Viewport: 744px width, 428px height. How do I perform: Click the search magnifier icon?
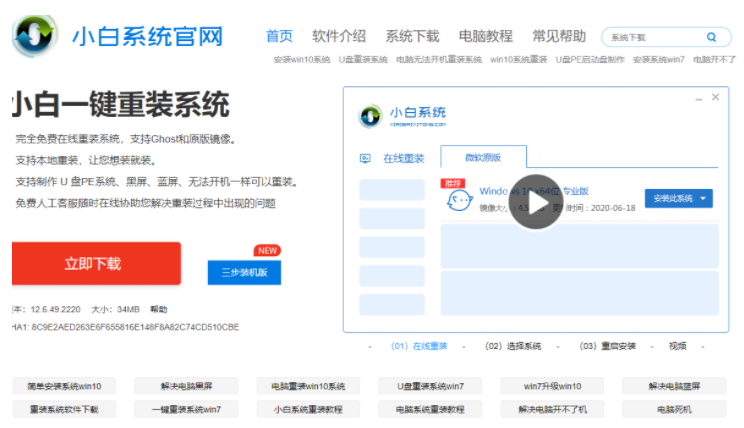tap(711, 37)
